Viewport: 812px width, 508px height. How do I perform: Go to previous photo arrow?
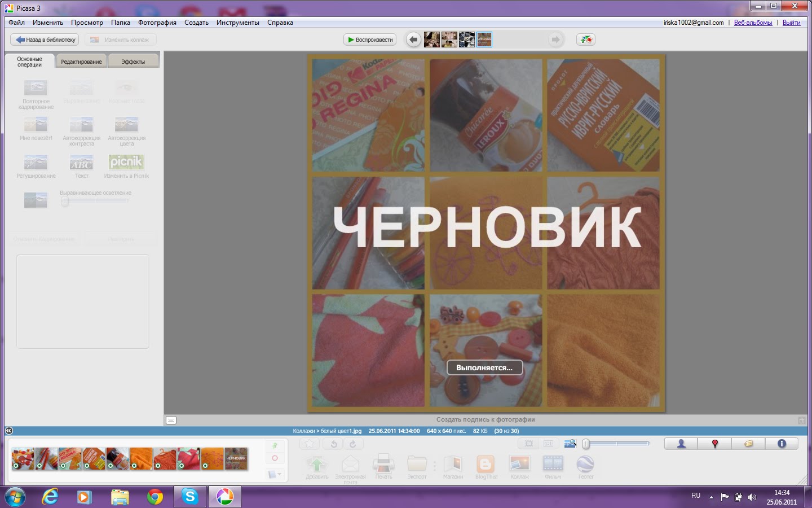[413, 40]
